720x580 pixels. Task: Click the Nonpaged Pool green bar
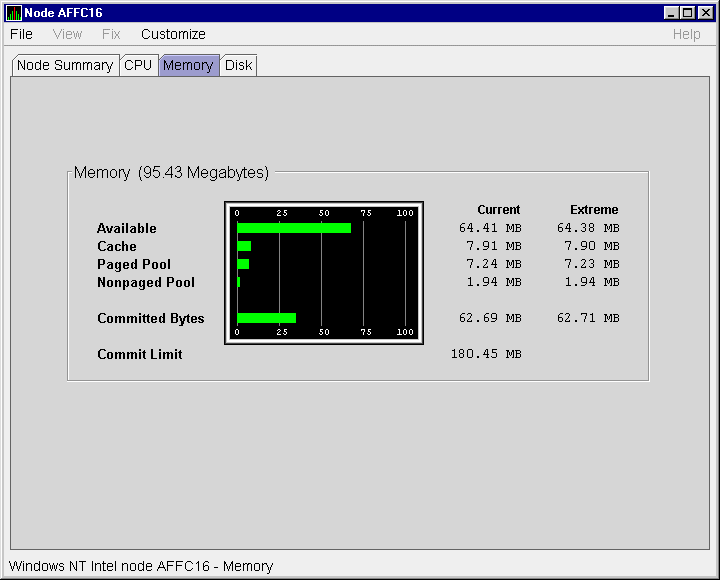[x=238, y=282]
